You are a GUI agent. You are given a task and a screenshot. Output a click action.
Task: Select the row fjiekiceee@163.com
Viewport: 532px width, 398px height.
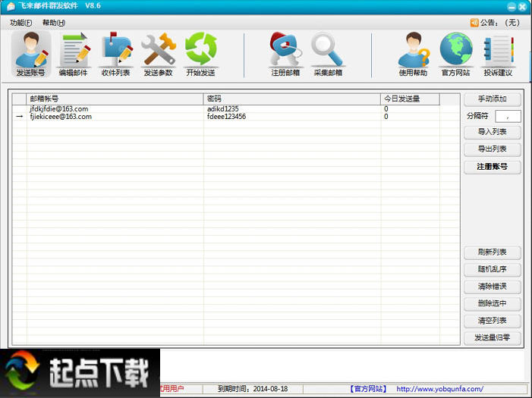(x=236, y=117)
